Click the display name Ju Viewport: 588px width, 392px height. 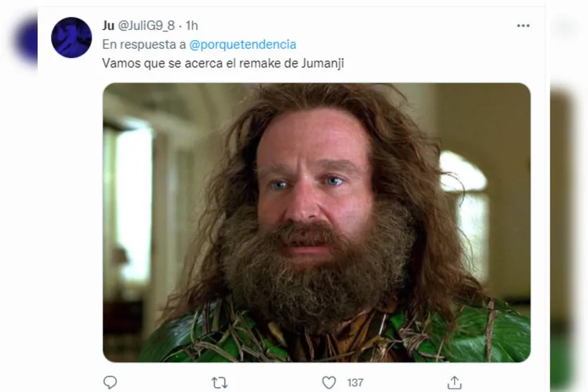pyautogui.click(x=108, y=25)
